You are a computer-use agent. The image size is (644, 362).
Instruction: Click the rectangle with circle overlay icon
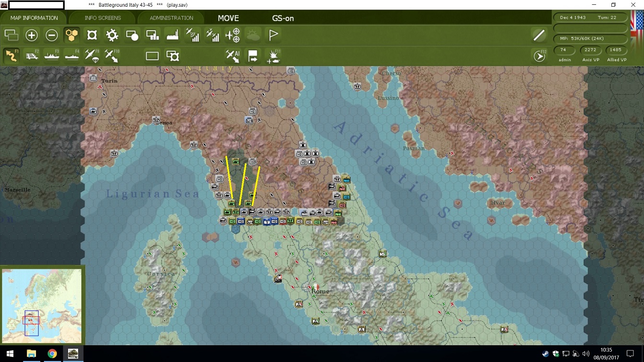click(132, 35)
